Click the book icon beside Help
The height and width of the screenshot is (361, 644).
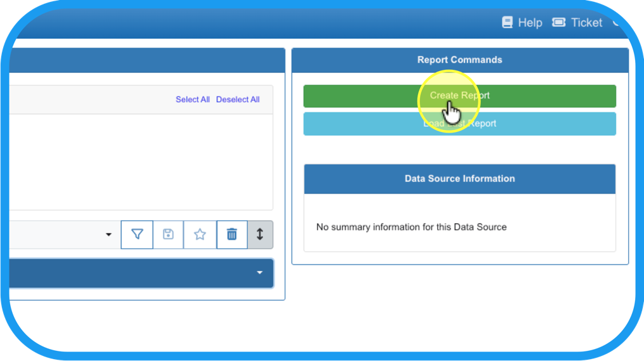click(507, 22)
